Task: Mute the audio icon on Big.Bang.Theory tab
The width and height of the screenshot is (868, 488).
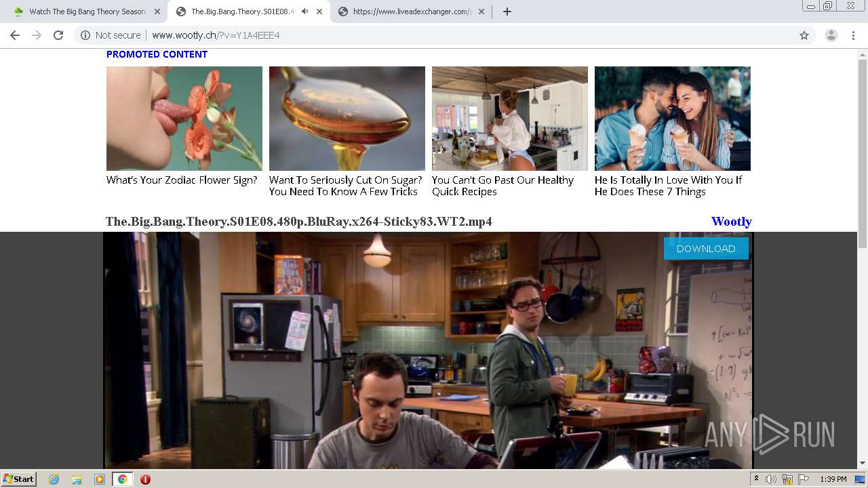Action: click(x=304, y=12)
